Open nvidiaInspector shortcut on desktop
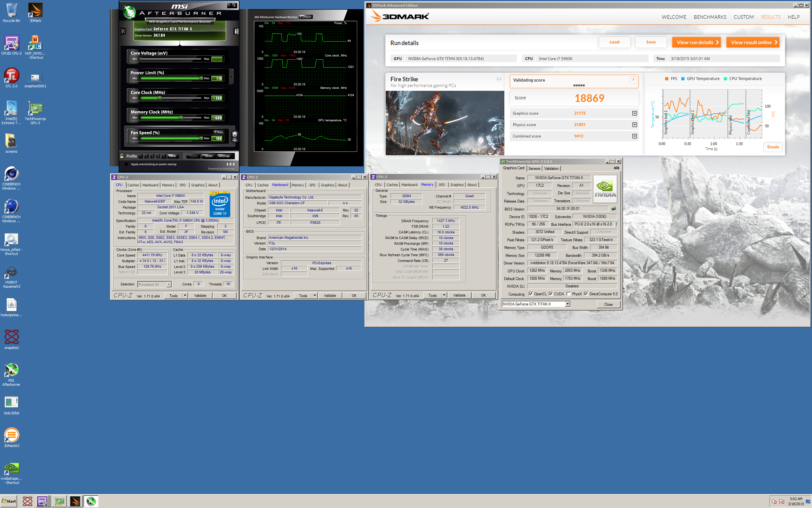Screen dimensions: 812x508 point(11,473)
